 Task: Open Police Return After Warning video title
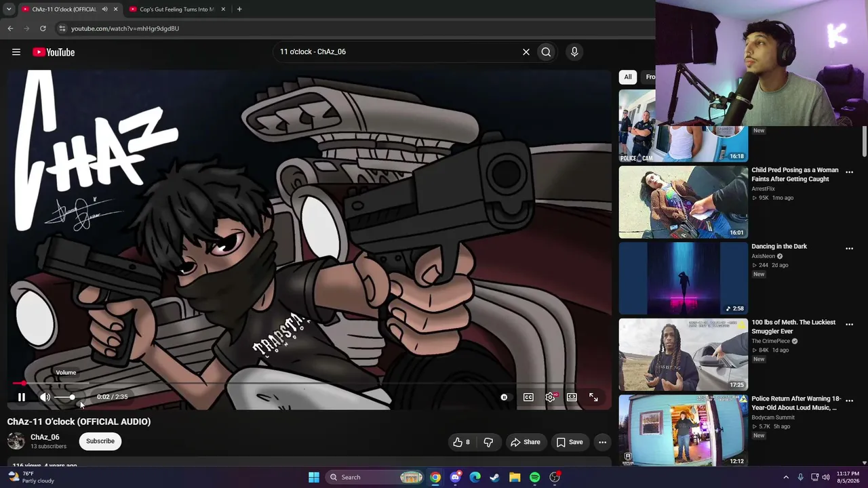coord(796,403)
